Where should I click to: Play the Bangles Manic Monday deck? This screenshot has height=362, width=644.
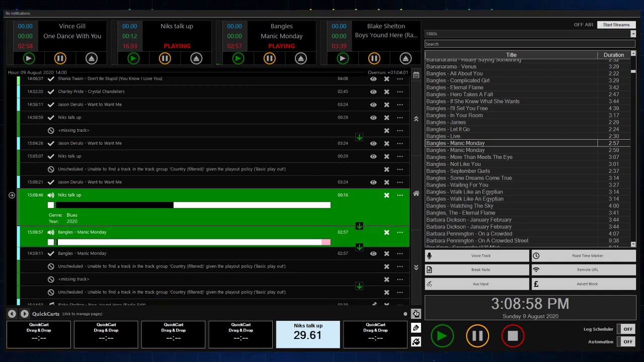[238, 58]
